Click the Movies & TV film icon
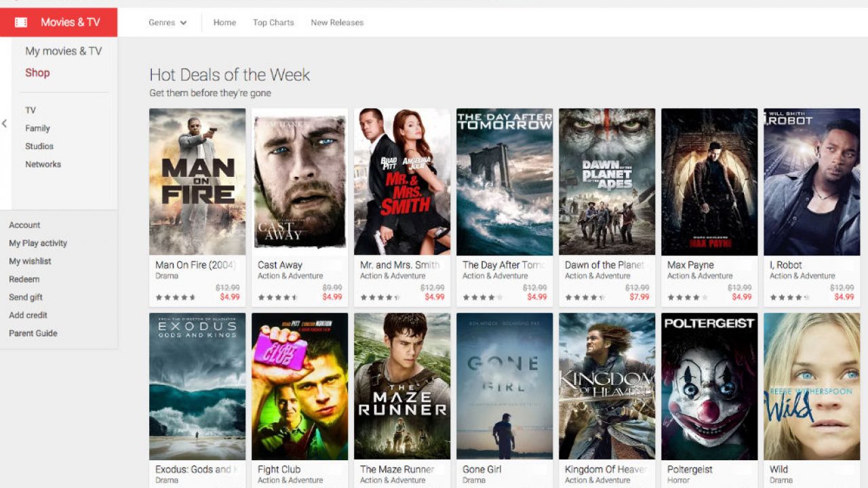 click(x=21, y=22)
